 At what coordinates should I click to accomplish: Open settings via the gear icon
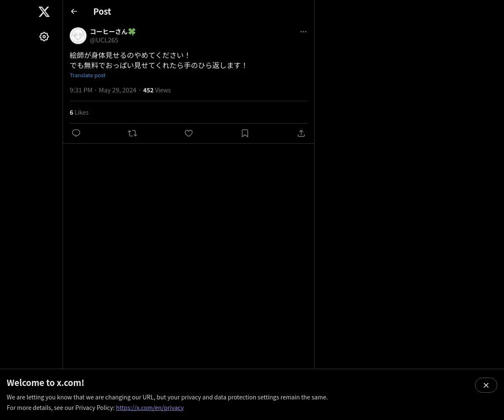44,37
